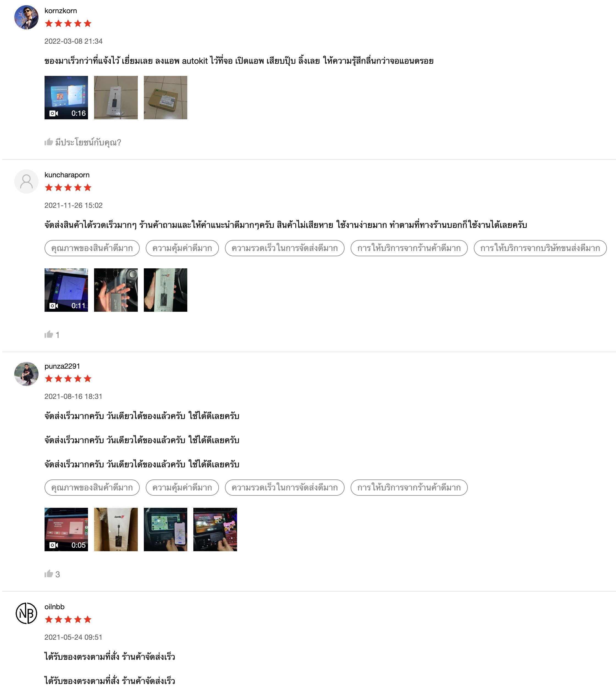Image resolution: width=616 pixels, height=695 pixels.
Task: Play the 0:11 car screen video
Action: tap(66, 290)
